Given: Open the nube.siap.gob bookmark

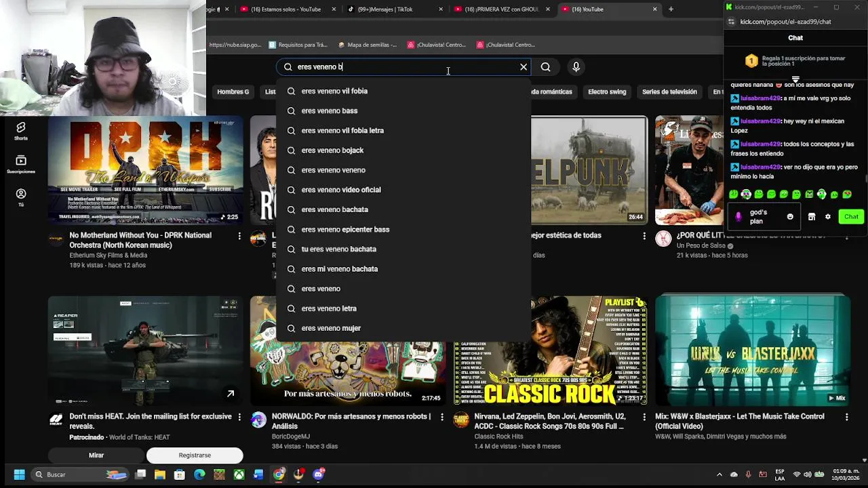Looking at the screenshot, I should click(235, 45).
